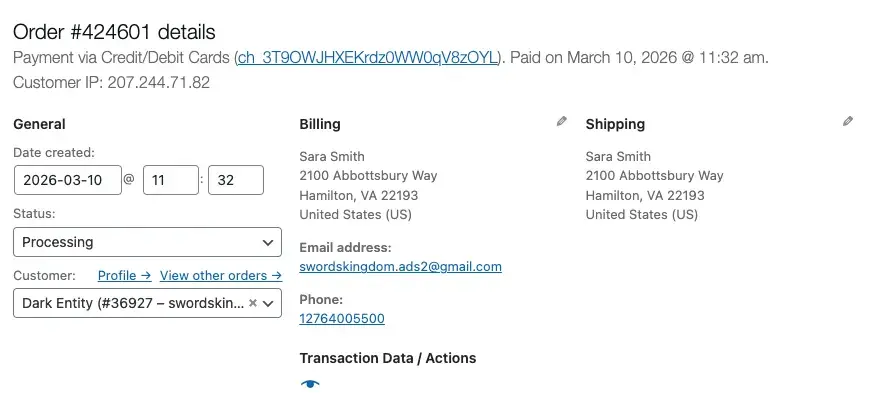This screenshot has height=418, width=877.
Task: Click the hour field showing 11
Action: 171,180
